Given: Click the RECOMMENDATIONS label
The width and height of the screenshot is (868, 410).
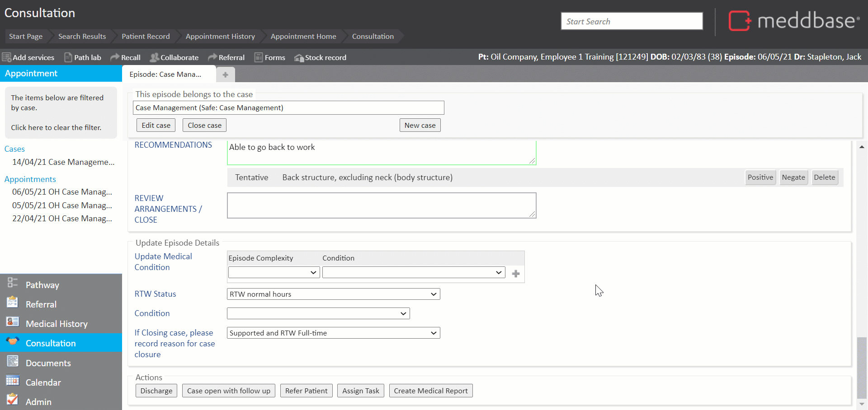Looking at the screenshot, I should (x=173, y=144).
